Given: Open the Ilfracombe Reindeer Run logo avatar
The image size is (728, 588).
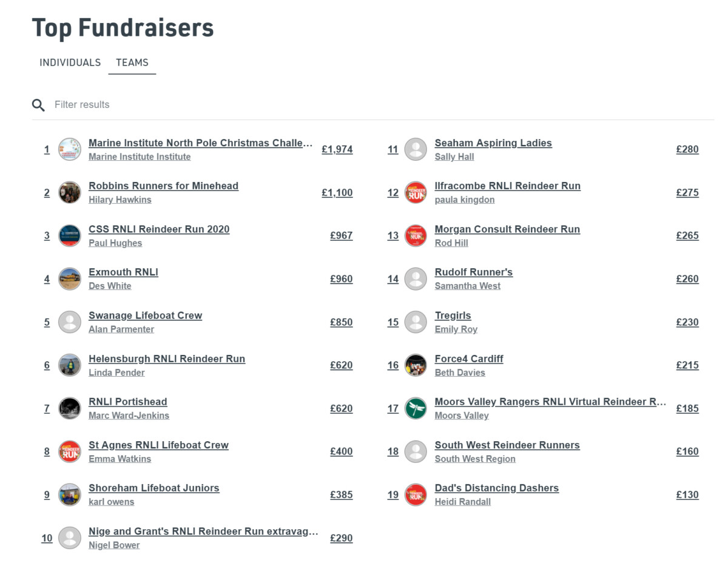Looking at the screenshot, I should (x=416, y=192).
